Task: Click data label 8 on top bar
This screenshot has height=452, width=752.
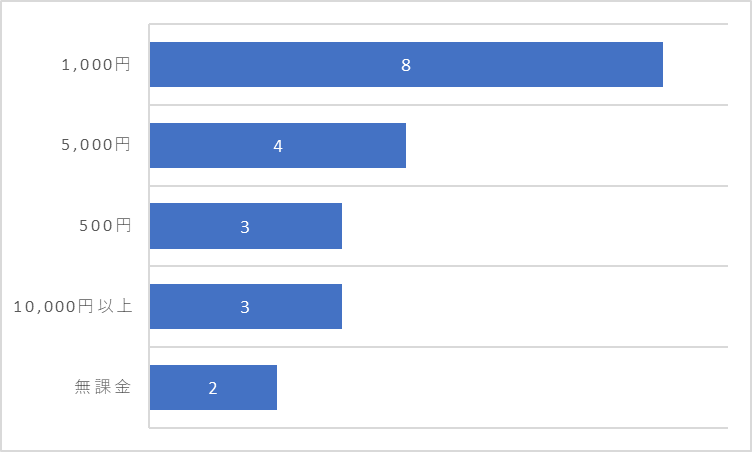Action: click(406, 65)
